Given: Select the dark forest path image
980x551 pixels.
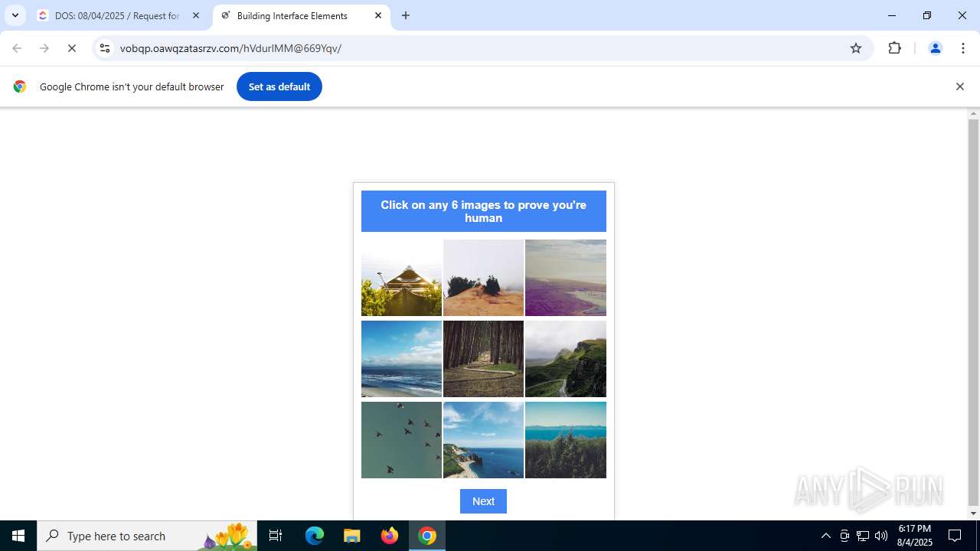Looking at the screenshot, I should click(483, 359).
